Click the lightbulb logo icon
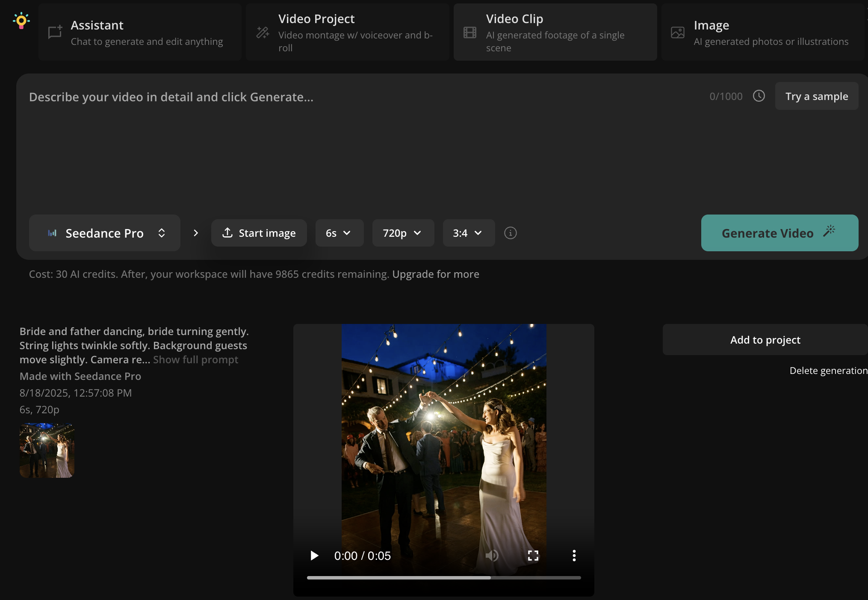Image resolution: width=868 pixels, height=600 pixels. (x=21, y=21)
